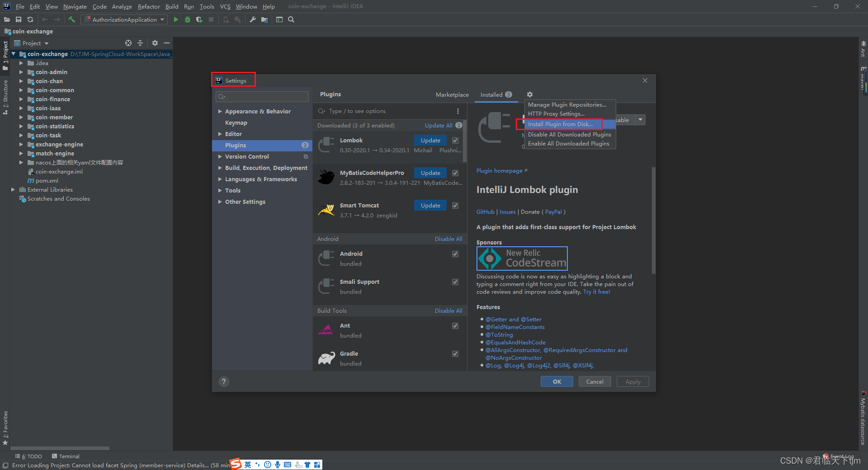Expand the Editor settings section

coord(220,134)
